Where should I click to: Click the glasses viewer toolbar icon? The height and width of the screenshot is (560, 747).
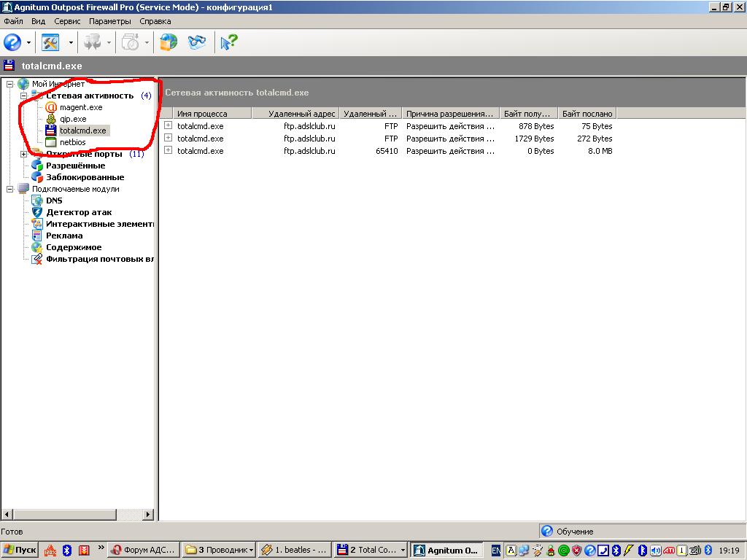197,42
